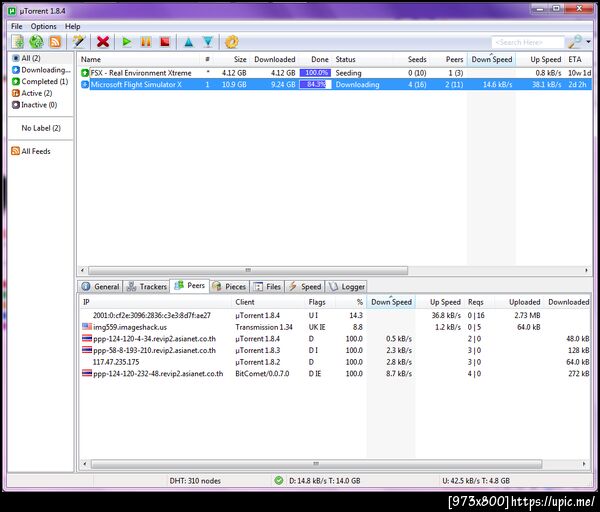Open the Help menu
The height and width of the screenshot is (512, 600).
[72, 26]
